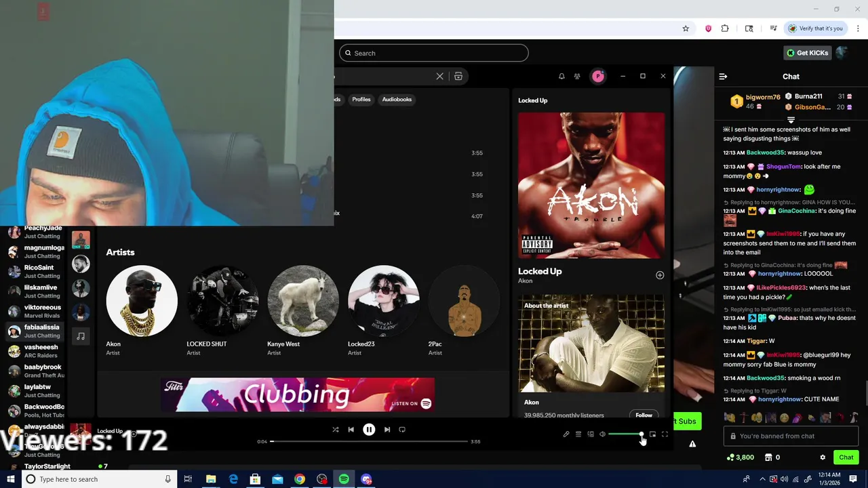The height and width of the screenshot is (488, 868).
Task: Clear the Spotify search field
Action: coord(439,77)
